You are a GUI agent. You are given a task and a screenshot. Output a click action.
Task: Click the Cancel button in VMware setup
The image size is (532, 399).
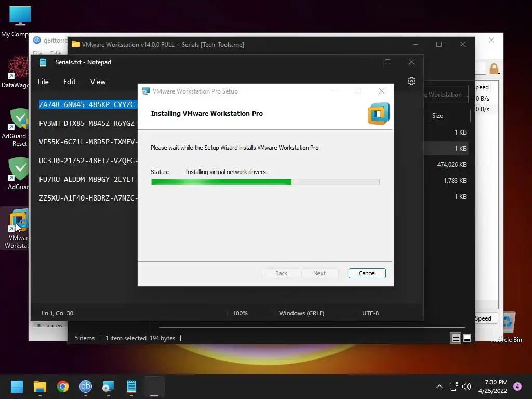click(x=367, y=273)
